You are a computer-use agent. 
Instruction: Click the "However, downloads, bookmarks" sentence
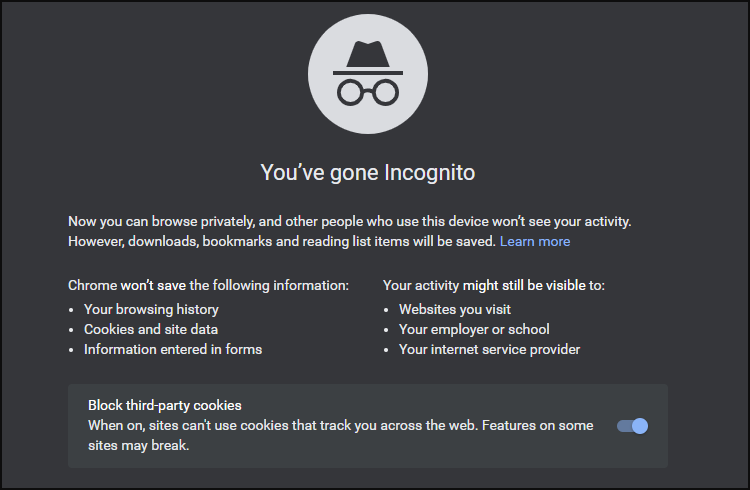click(281, 242)
